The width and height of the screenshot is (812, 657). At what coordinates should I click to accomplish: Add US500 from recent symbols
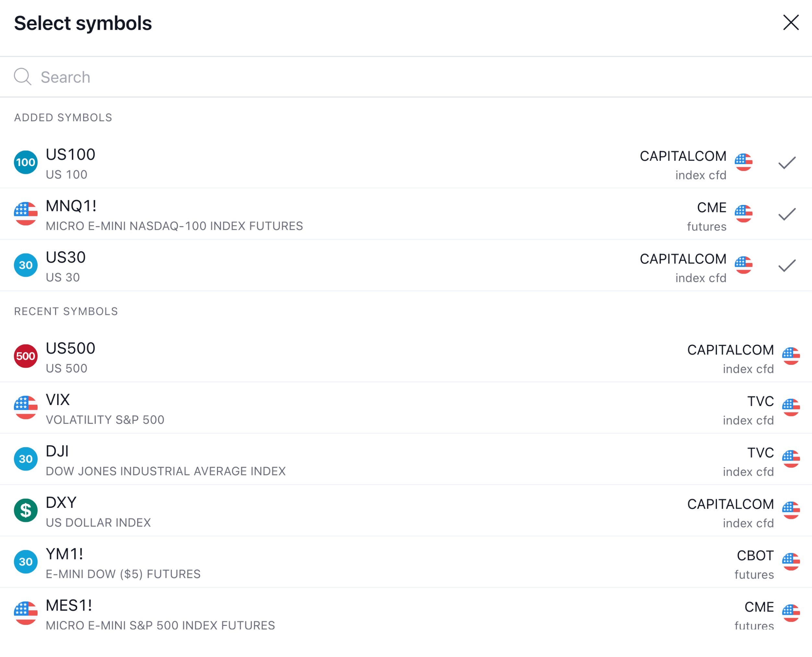click(406, 356)
